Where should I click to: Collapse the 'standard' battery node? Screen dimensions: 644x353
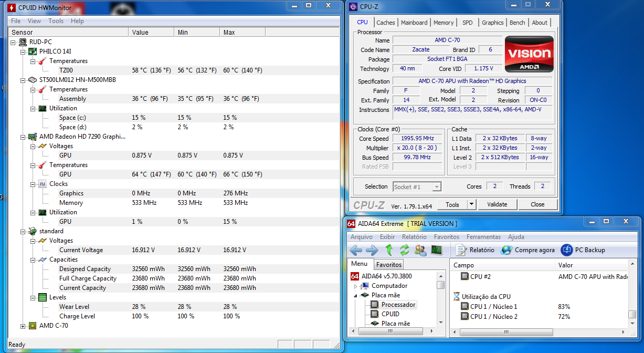[23, 231]
